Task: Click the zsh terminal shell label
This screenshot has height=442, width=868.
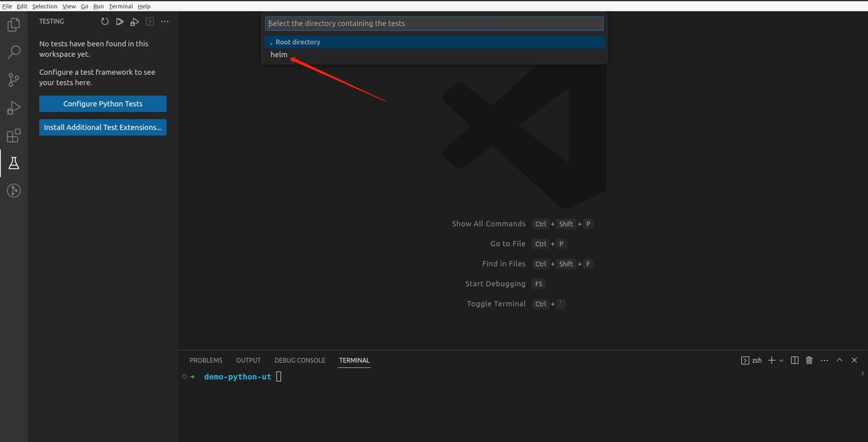Action: (751, 360)
